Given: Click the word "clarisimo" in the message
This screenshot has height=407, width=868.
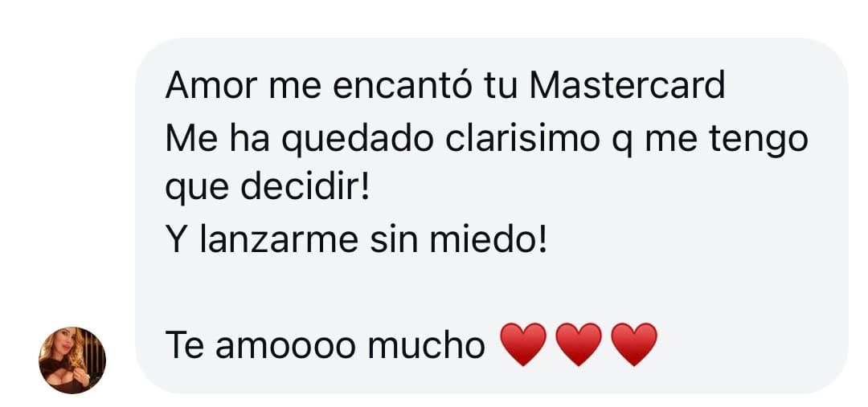Looking at the screenshot, I should 522,138.
